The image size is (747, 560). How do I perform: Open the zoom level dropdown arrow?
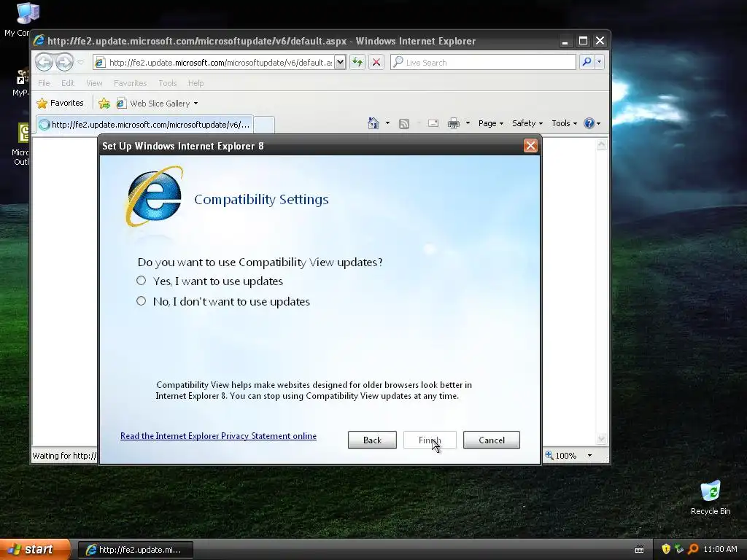point(589,456)
